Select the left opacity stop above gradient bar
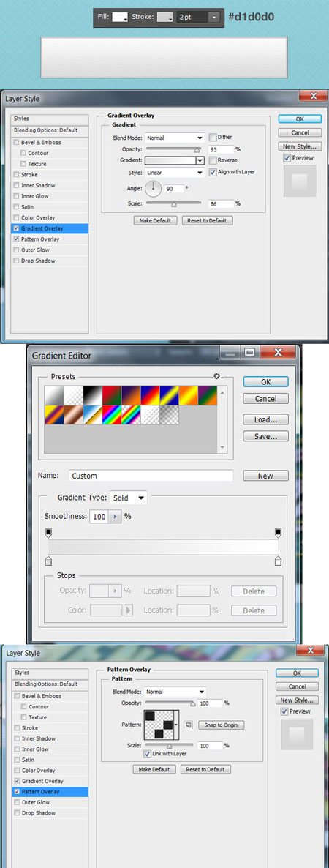Screen dimensions: 329x868 [48, 533]
